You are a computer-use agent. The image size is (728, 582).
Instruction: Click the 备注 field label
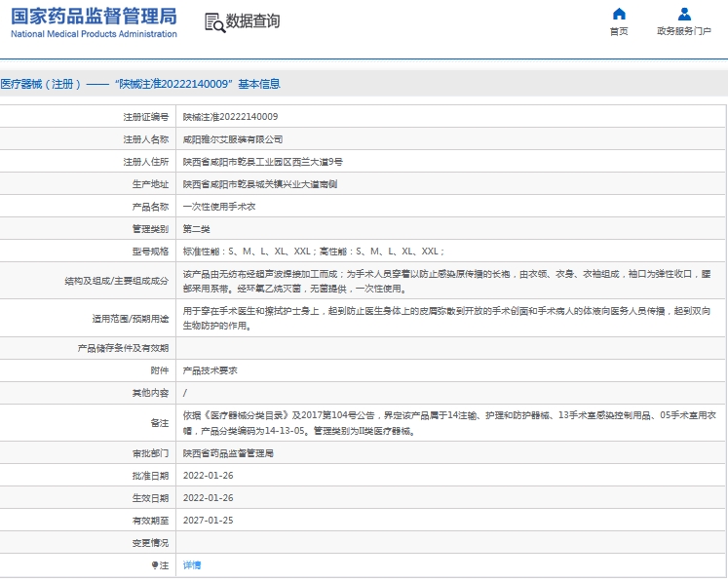[x=160, y=423]
